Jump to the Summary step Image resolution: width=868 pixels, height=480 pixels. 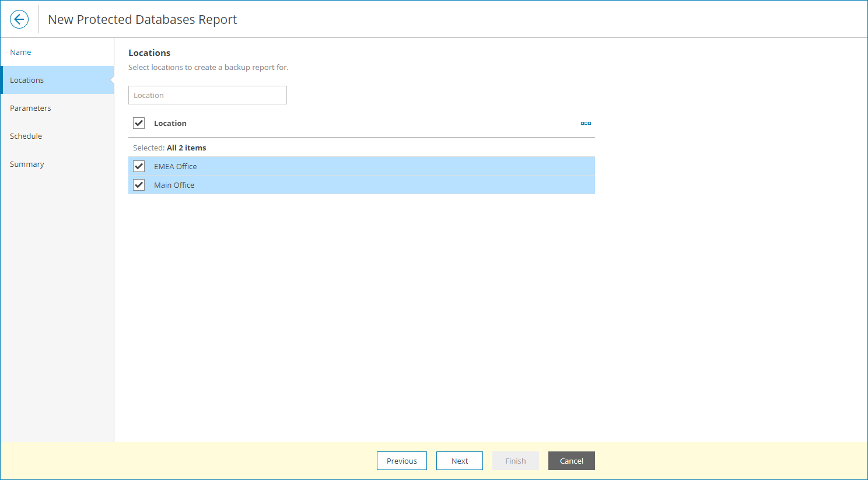point(27,164)
